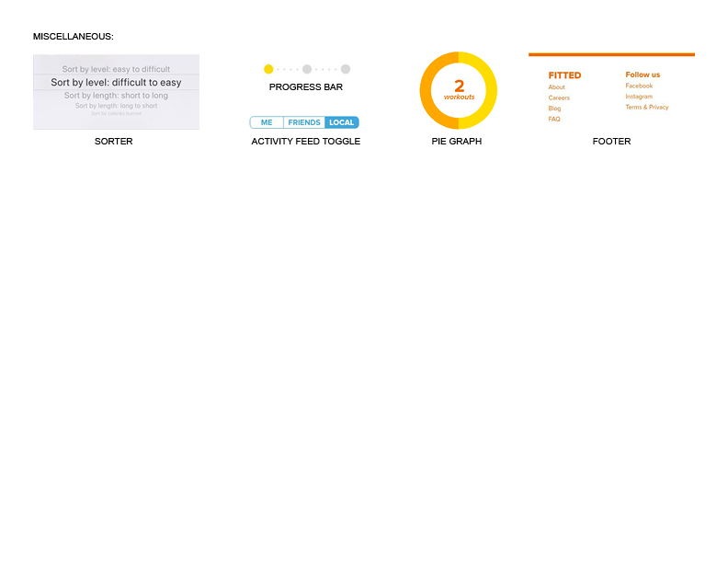Click the PROGRESS BAR caption label
This screenshot has height=563, width=728.
click(x=306, y=87)
